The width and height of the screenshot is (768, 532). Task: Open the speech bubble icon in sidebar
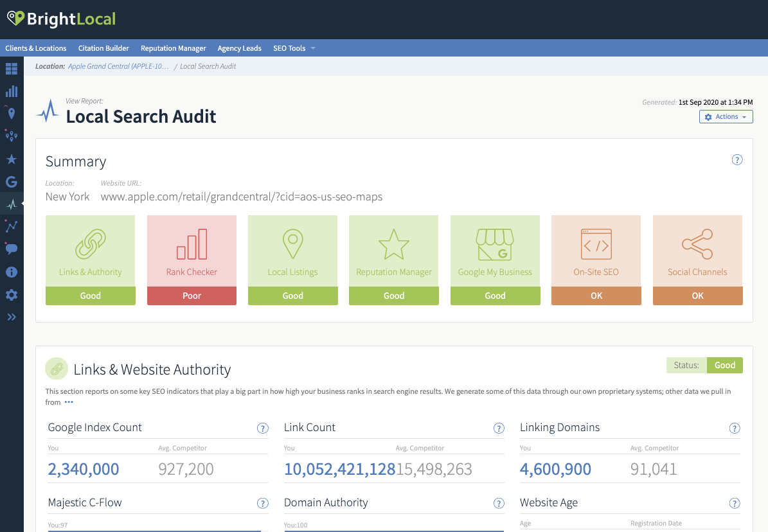(12, 249)
